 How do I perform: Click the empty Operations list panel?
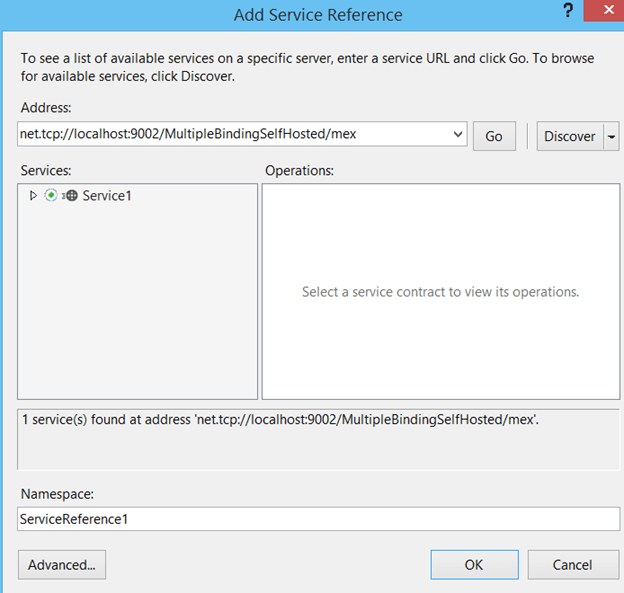pyautogui.click(x=440, y=340)
